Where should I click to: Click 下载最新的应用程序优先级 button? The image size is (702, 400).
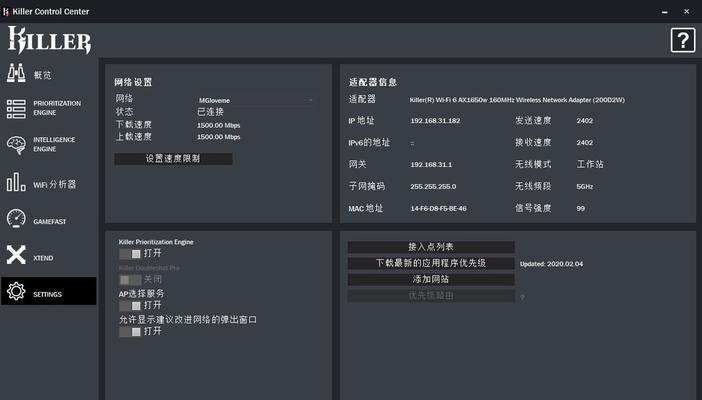(x=431, y=263)
